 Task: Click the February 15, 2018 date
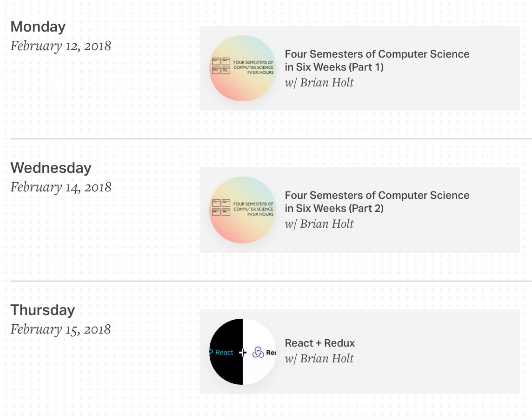coord(60,329)
